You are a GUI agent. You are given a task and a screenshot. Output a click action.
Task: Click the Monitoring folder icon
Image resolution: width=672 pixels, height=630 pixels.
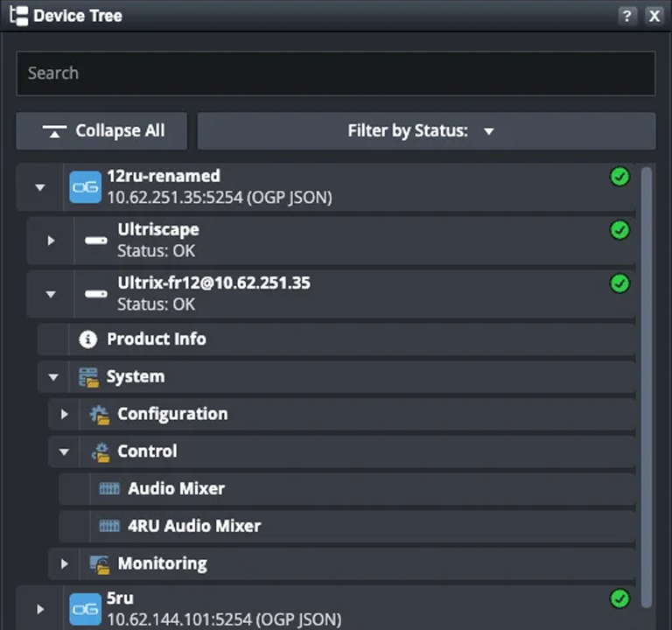point(100,564)
